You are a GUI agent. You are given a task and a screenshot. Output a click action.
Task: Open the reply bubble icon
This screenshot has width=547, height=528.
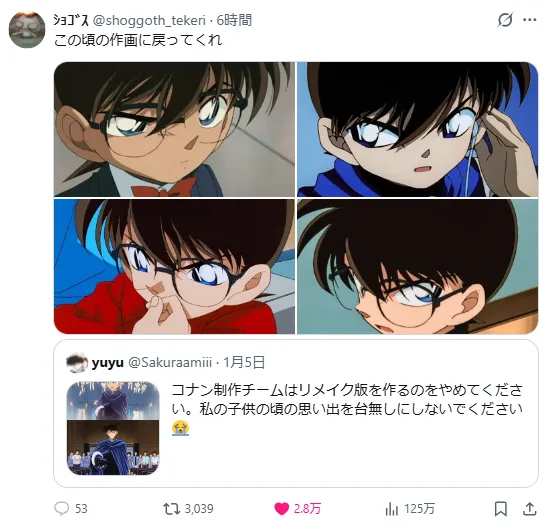coord(62,508)
